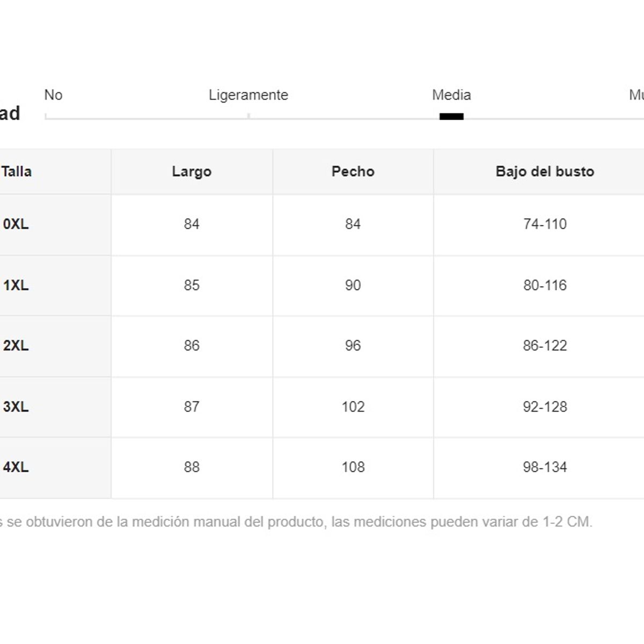The image size is (644, 644).
Task: Click the No elasticity label
Action: [53, 95]
